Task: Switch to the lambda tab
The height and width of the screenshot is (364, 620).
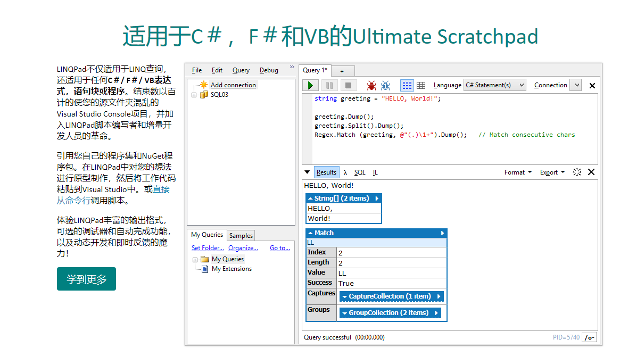Action: 345,173
